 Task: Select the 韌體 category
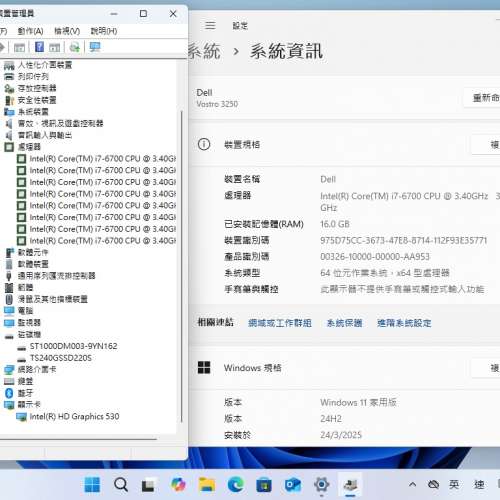[25, 288]
